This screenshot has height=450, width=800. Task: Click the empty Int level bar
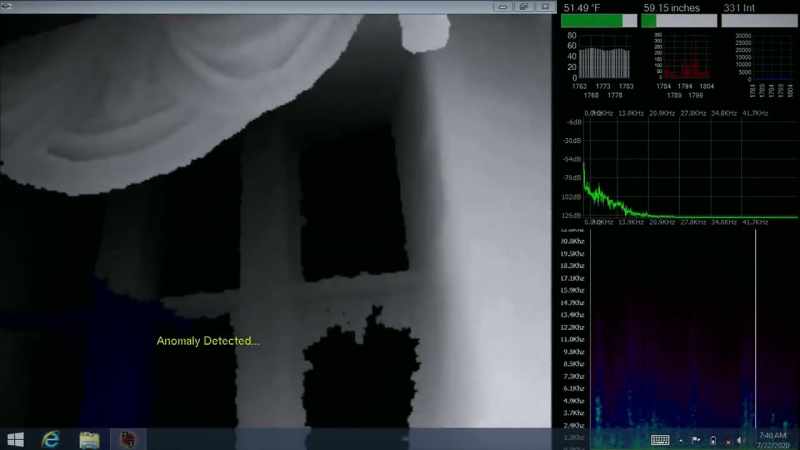point(759,20)
